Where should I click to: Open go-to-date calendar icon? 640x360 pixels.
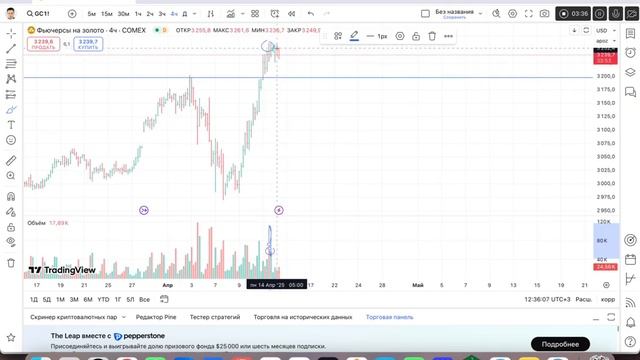[x=164, y=299]
